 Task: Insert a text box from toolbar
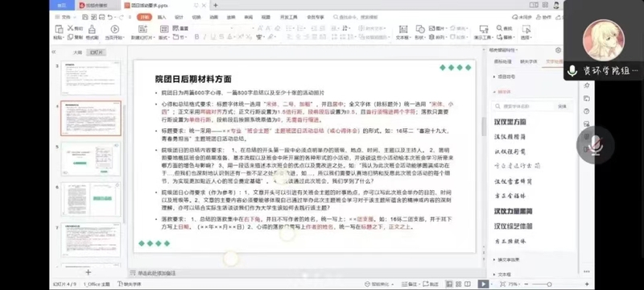tap(403, 29)
